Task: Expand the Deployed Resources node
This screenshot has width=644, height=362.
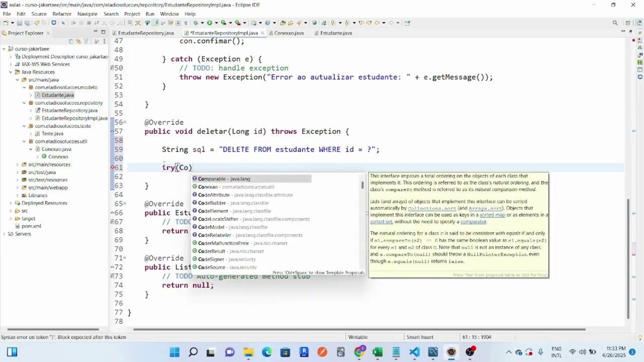Action: [11, 203]
